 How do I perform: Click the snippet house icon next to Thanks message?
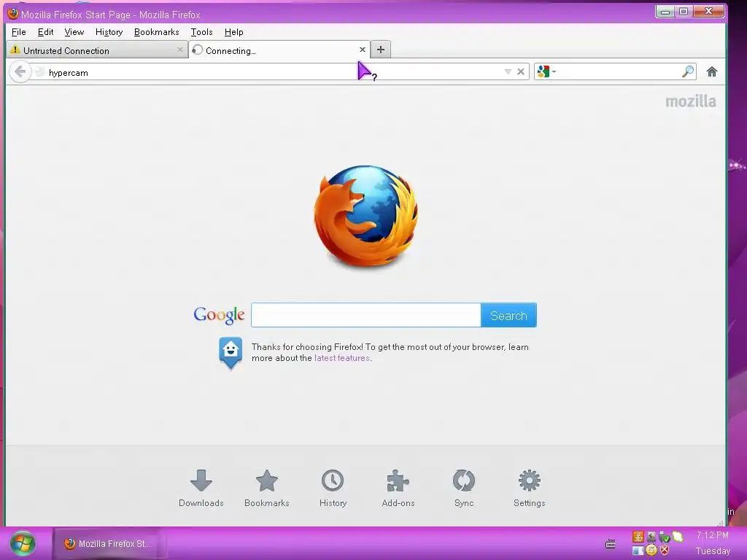231,353
